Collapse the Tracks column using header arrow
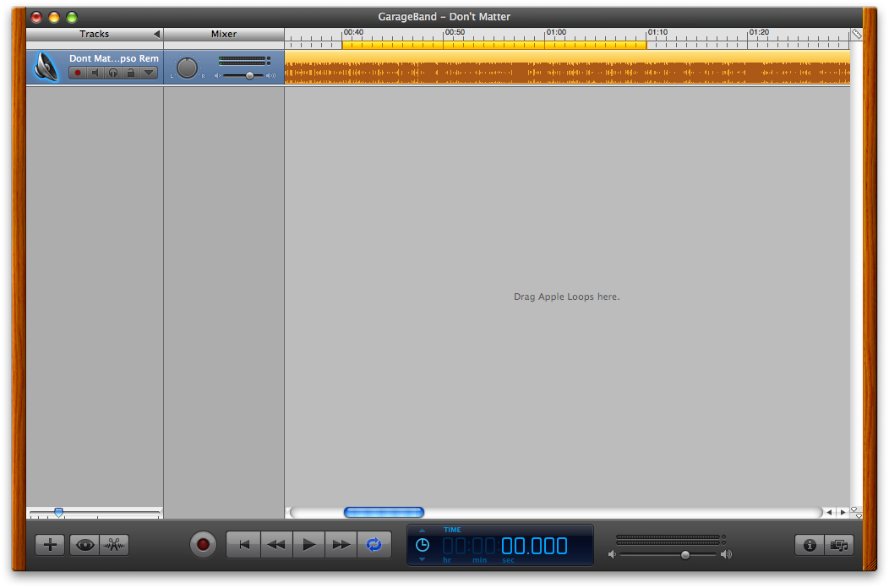This screenshot has width=889, height=588. [x=156, y=35]
